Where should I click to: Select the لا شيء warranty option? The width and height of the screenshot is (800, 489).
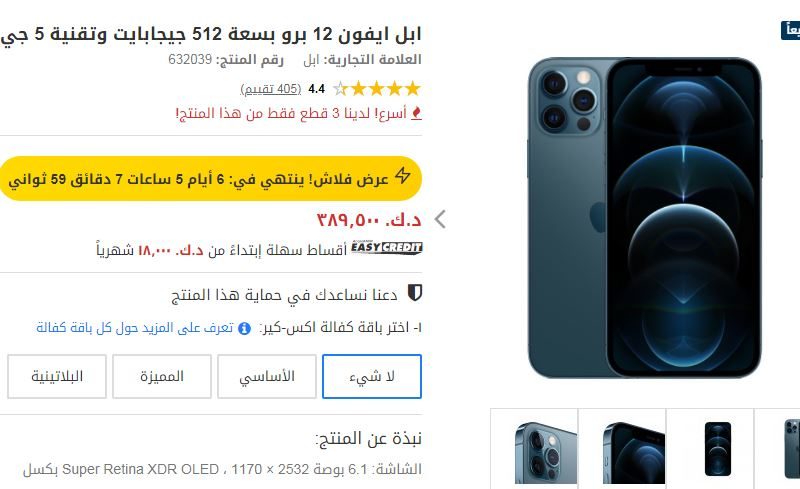tap(372, 377)
